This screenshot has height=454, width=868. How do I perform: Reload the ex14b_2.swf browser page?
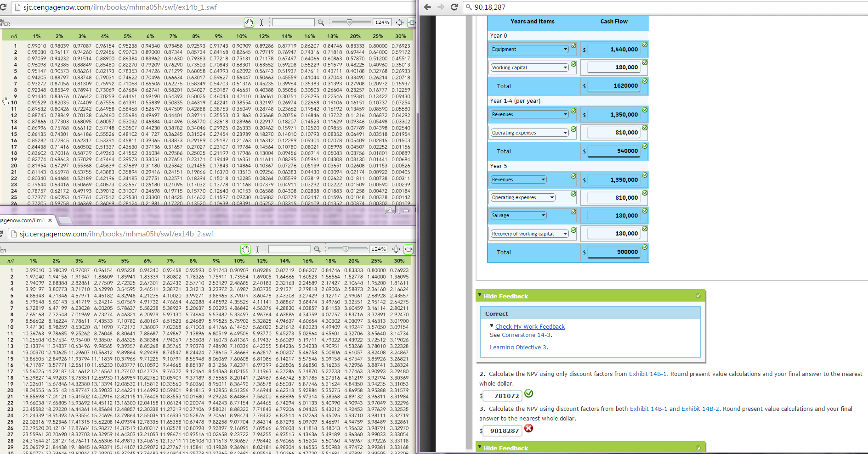(1, 234)
